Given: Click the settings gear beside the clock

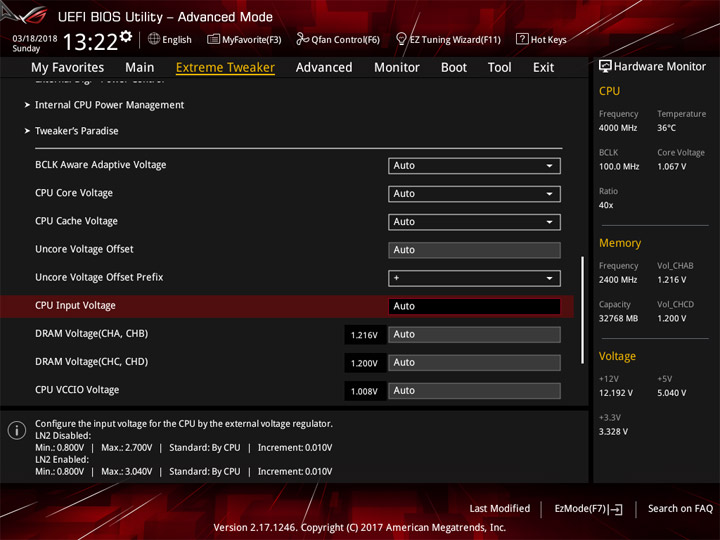Looking at the screenshot, I should [x=126, y=36].
